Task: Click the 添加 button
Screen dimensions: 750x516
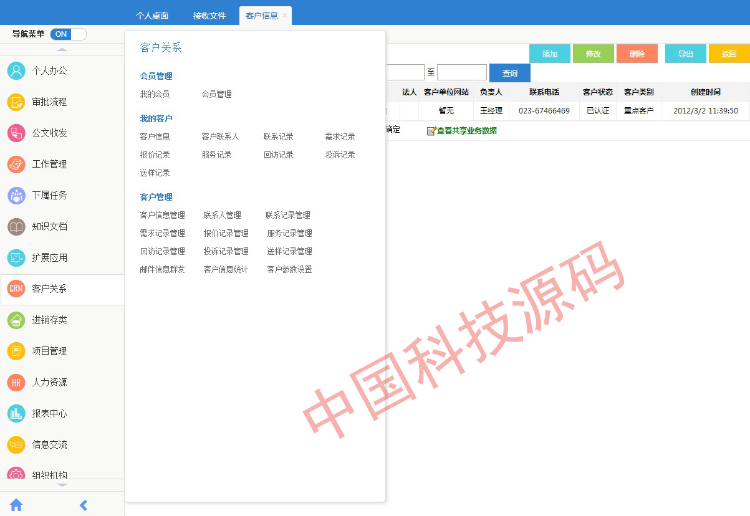Action: (x=549, y=54)
